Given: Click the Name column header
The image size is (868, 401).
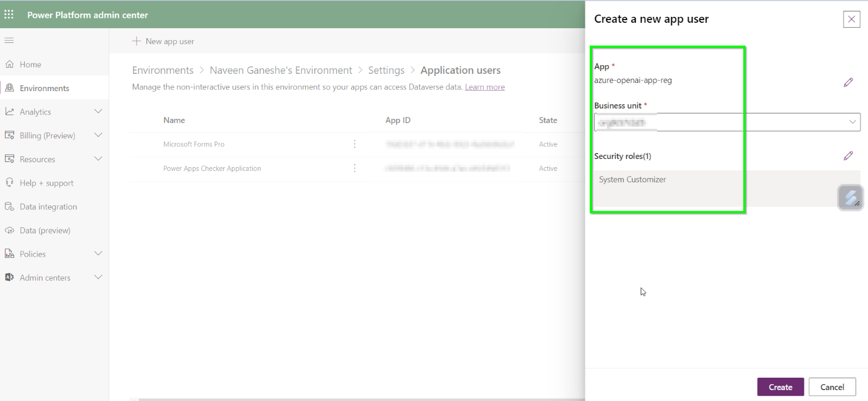Looking at the screenshot, I should pyautogui.click(x=174, y=120).
